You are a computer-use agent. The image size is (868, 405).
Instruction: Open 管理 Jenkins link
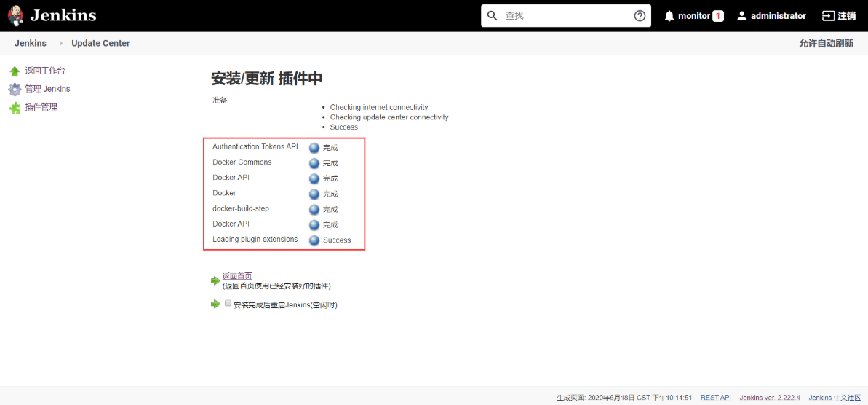click(x=47, y=89)
